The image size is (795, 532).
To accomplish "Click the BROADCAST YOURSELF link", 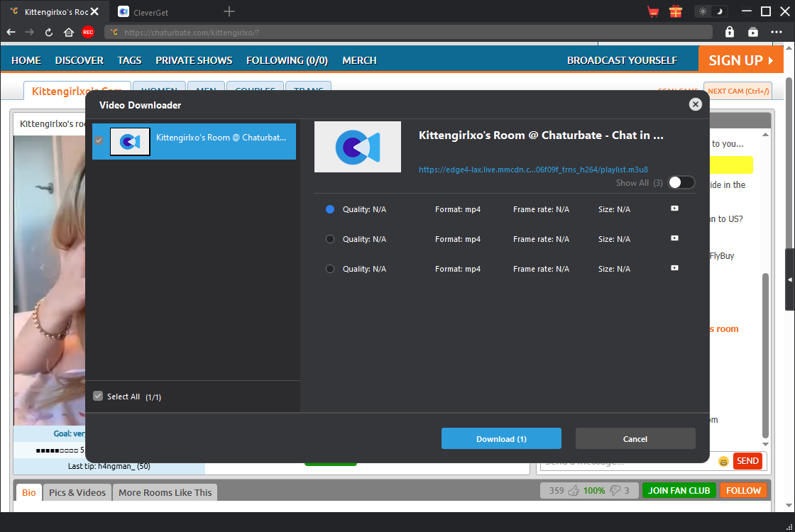I will click(x=622, y=60).
